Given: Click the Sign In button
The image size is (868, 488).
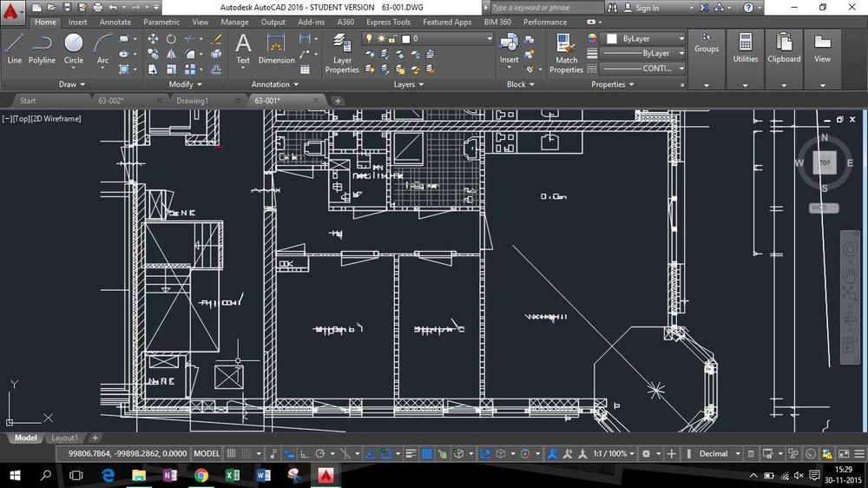Looking at the screenshot, I should (x=647, y=8).
